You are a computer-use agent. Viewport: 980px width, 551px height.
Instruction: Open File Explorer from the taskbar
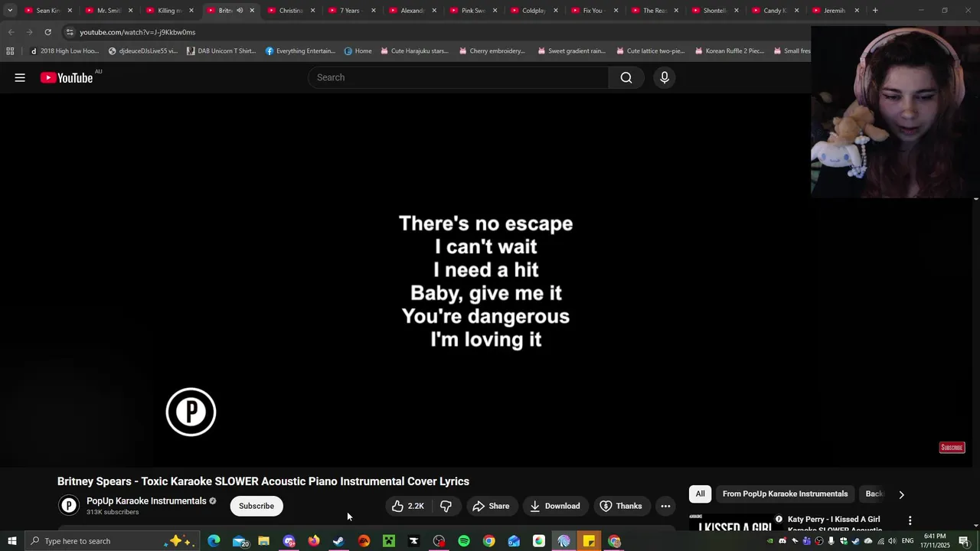coord(263,541)
